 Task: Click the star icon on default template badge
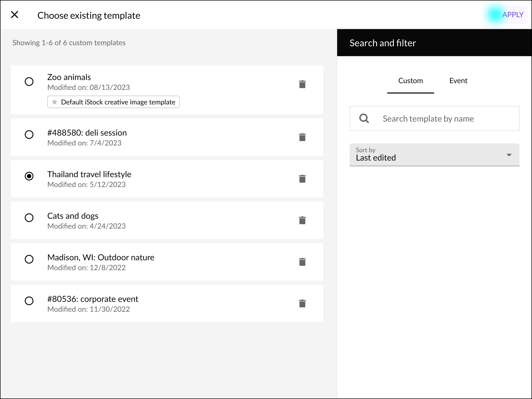pyautogui.click(x=55, y=102)
